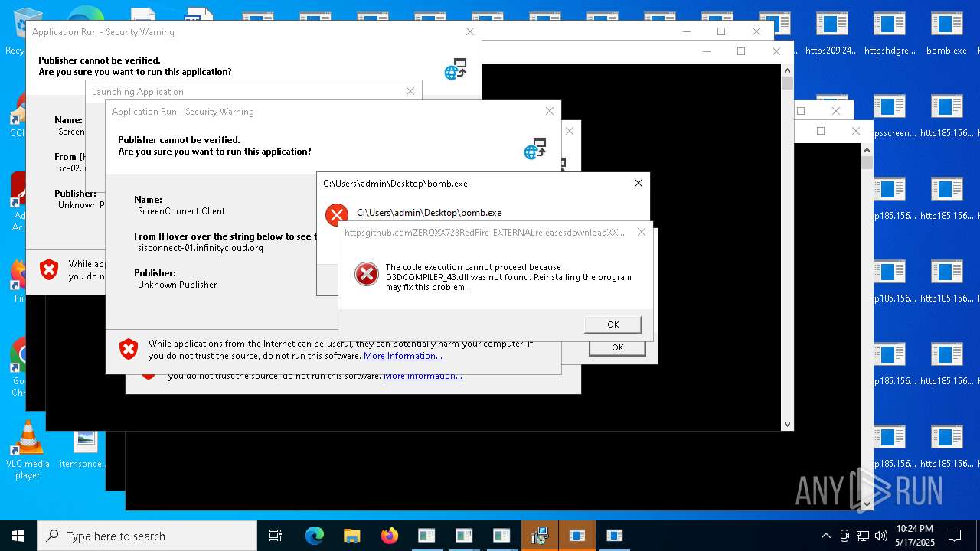980x551 pixels.
Task: Click the red error icon in the bomb.exe dialog
Action: tap(336, 215)
